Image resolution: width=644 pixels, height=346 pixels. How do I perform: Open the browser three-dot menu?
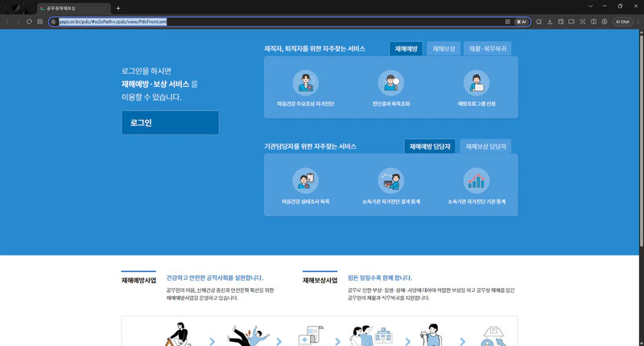(638, 22)
